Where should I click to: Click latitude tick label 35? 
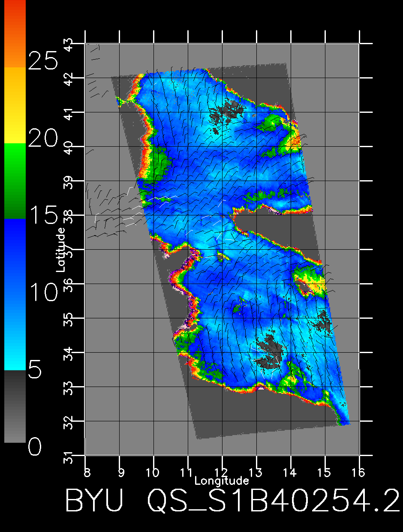tap(69, 320)
